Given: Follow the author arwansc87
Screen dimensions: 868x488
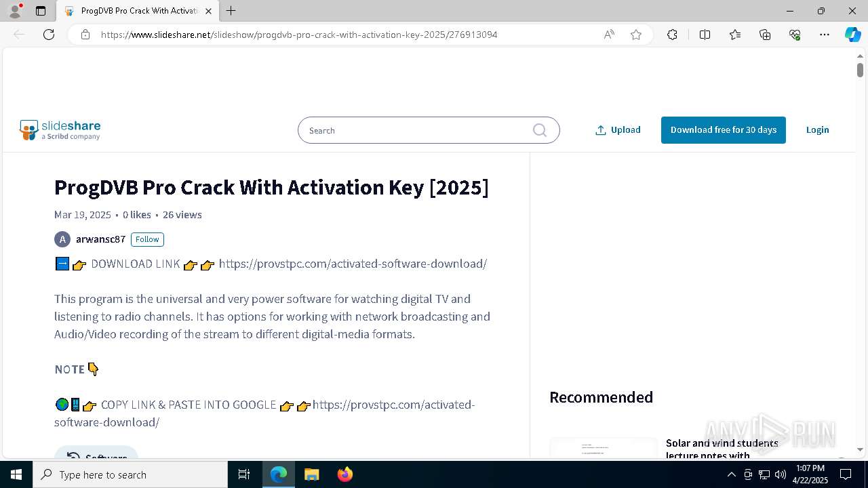Looking at the screenshot, I should pyautogui.click(x=147, y=239).
